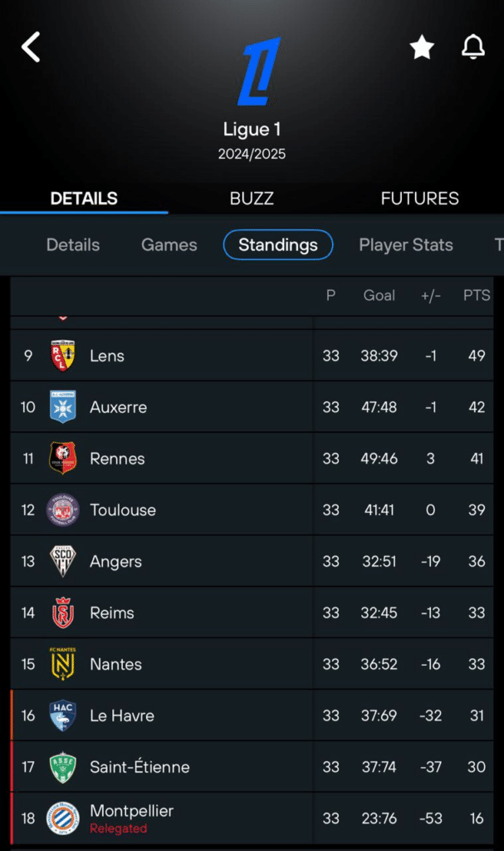Tap the Angers SCO badge
Viewport: 504px width, 851px height.
point(63,562)
